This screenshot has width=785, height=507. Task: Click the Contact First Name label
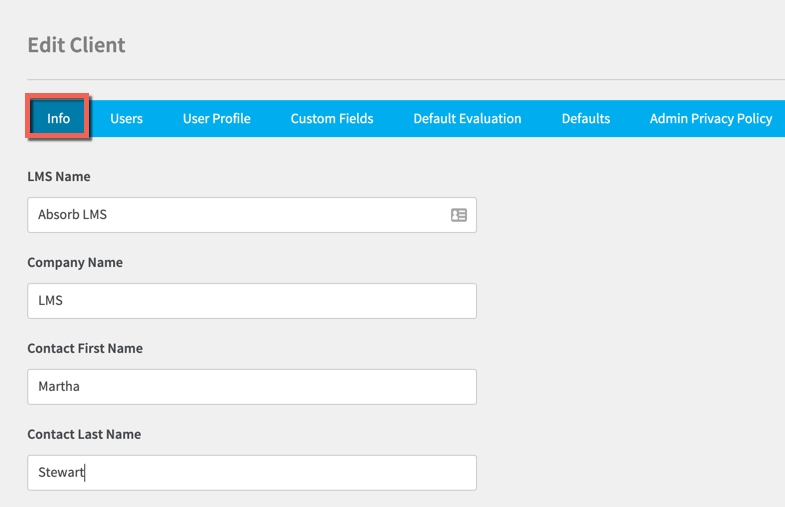(85, 348)
